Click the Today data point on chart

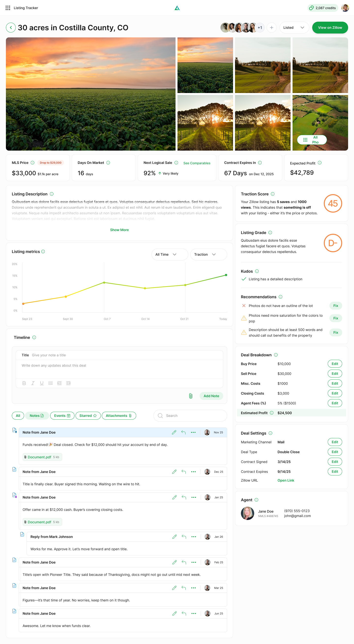pos(226,275)
